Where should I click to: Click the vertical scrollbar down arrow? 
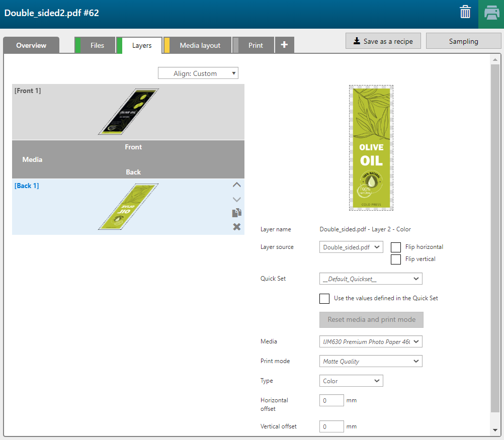[495, 430]
